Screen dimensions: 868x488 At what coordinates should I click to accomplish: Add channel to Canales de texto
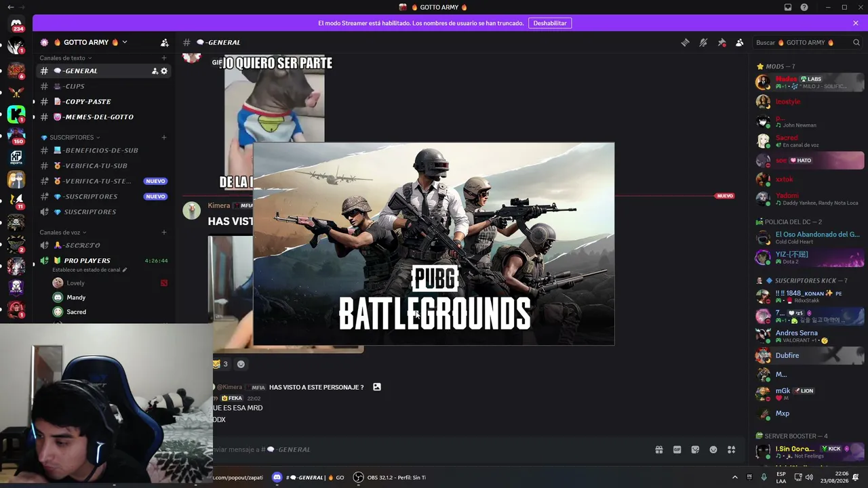[163, 58]
